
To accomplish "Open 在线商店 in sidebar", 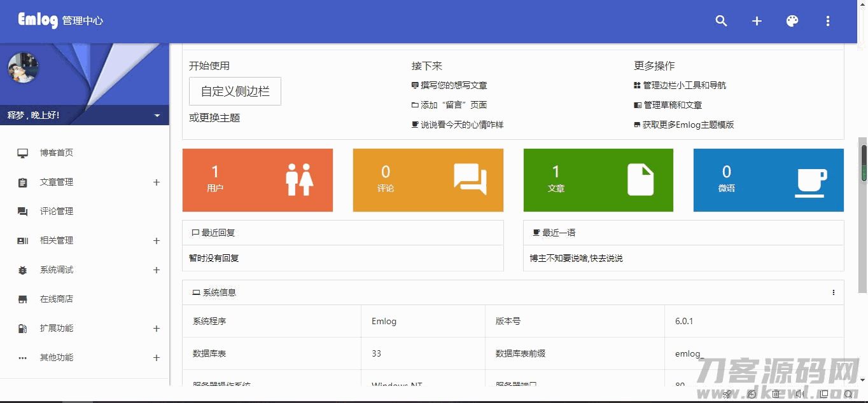I will tap(56, 299).
